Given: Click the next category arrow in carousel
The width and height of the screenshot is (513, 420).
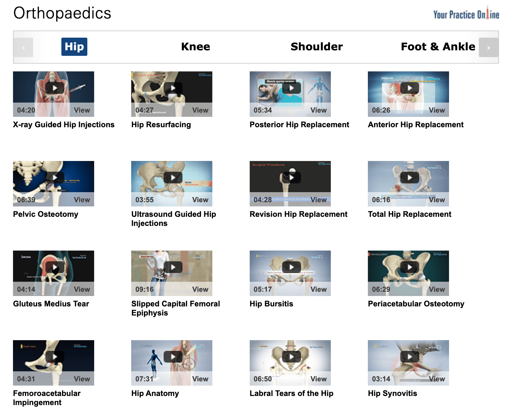Looking at the screenshot, I should click(x=489, y=47).
